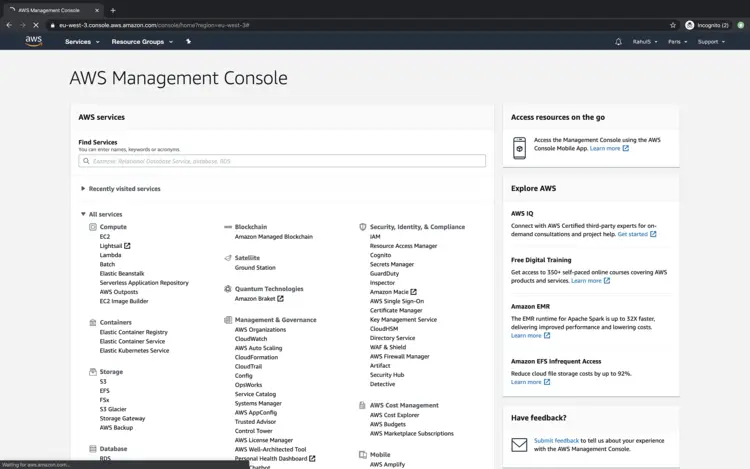This screenshot has height=469, width=750.
Task: Open the GuardDuty service
Action: 384,273
